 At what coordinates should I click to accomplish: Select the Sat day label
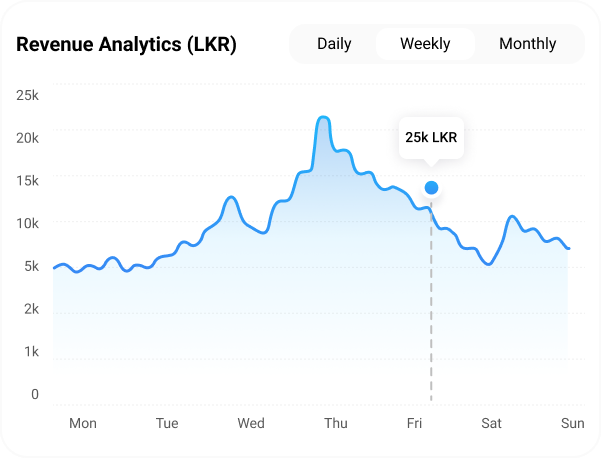pyautogui.click(x=491, y=424)
